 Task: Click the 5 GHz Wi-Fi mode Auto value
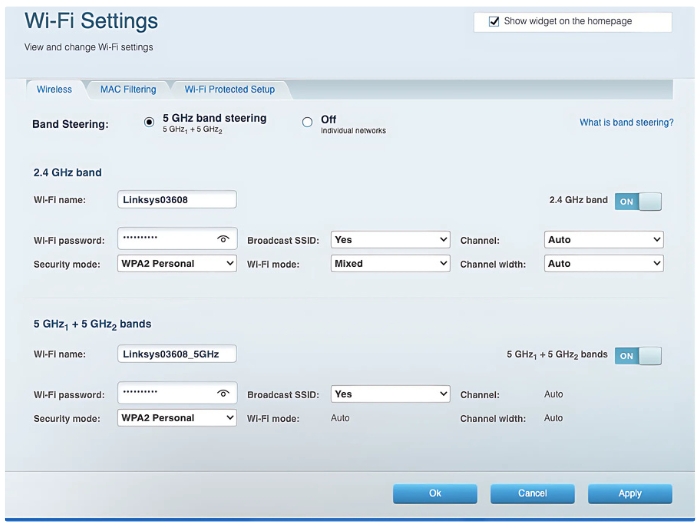[x=340, y=418]
